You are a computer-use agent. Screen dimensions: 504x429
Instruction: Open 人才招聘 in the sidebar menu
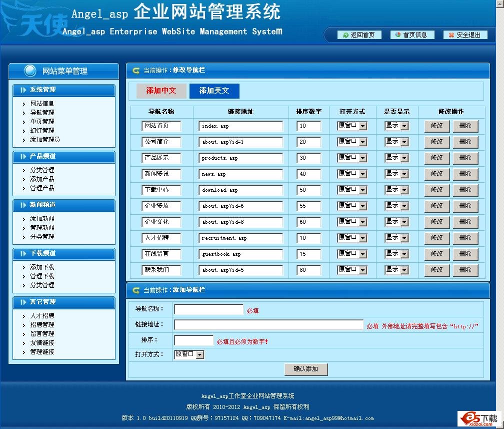pyautogui.click(x=42, y=316)
